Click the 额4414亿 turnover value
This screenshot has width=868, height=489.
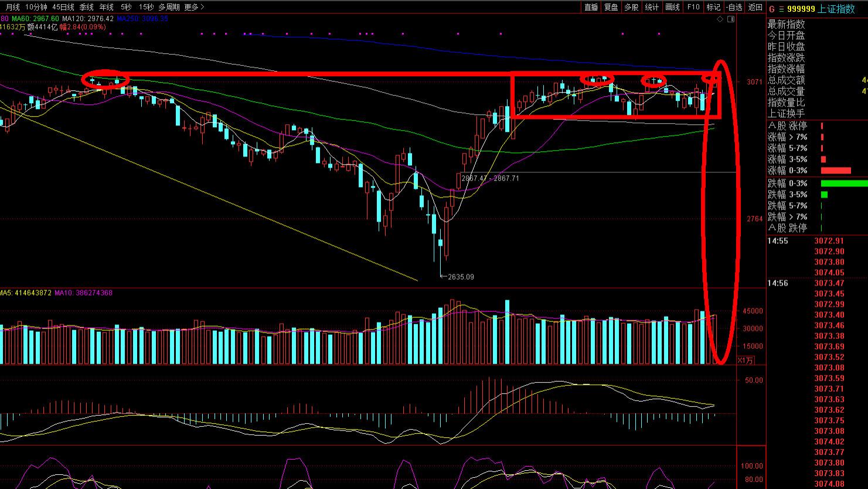pyautogui.click(x=42, y=26)
